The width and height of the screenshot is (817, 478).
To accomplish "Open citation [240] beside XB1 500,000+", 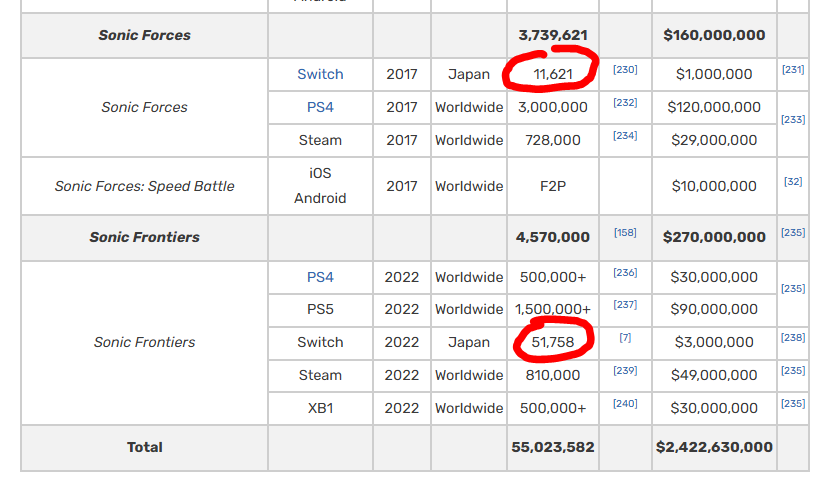I will (625, 403).
